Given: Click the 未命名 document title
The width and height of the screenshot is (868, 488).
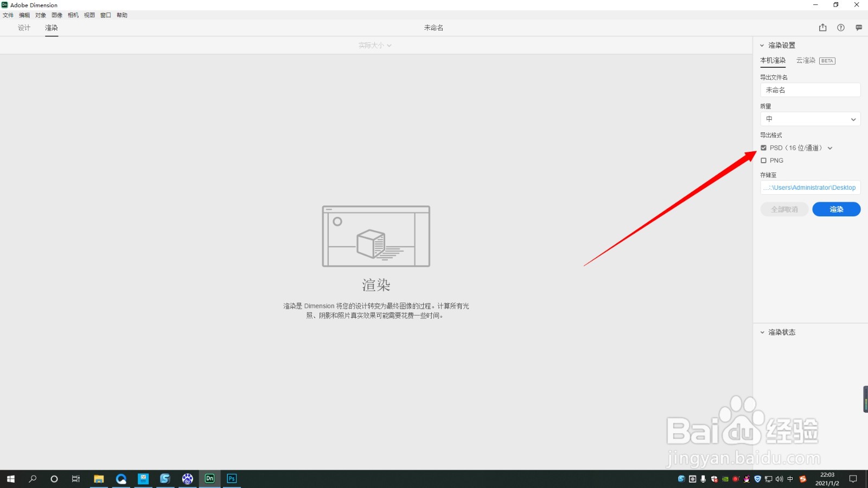Looking at the screenshot, I should pos(433,28).
